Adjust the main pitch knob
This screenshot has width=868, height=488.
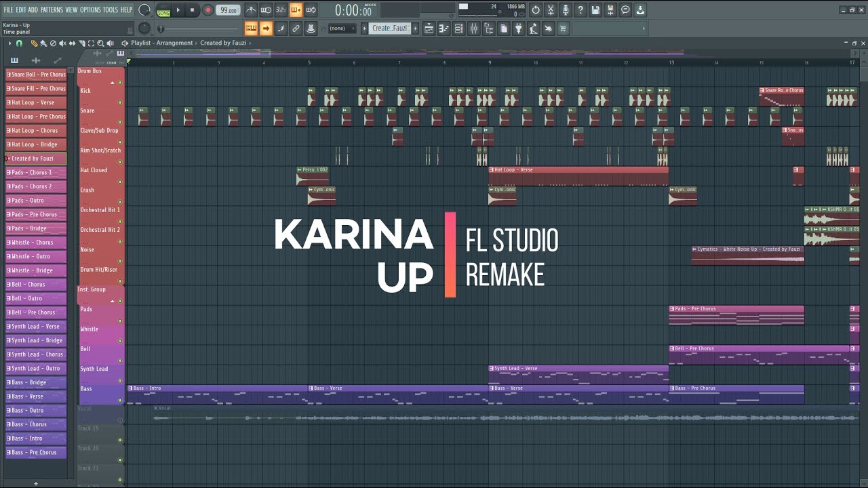pos(144,28)
